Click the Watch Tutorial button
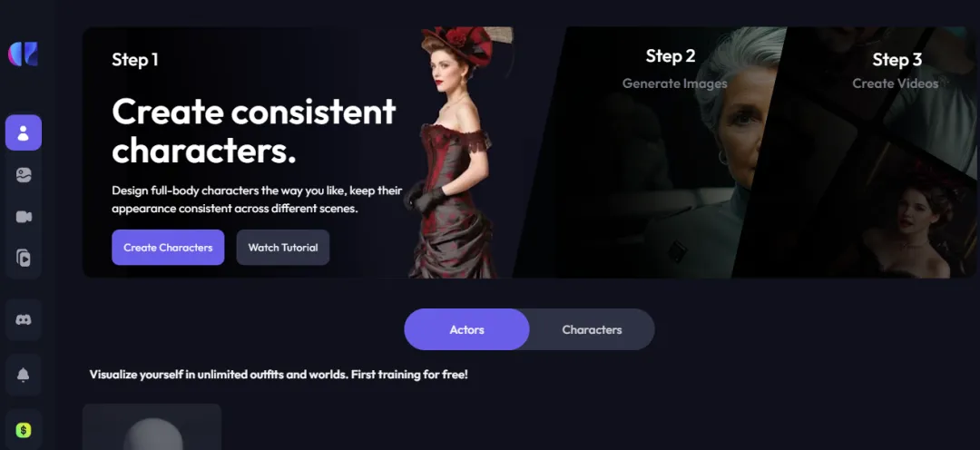 click(283, 248)
